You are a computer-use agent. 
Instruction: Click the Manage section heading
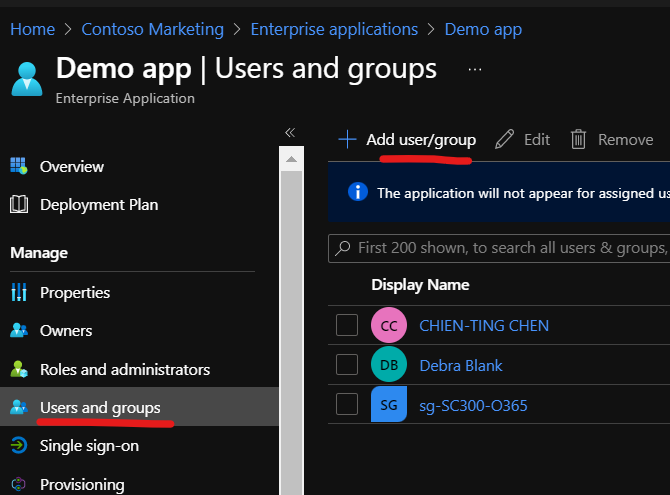[39, 253]
